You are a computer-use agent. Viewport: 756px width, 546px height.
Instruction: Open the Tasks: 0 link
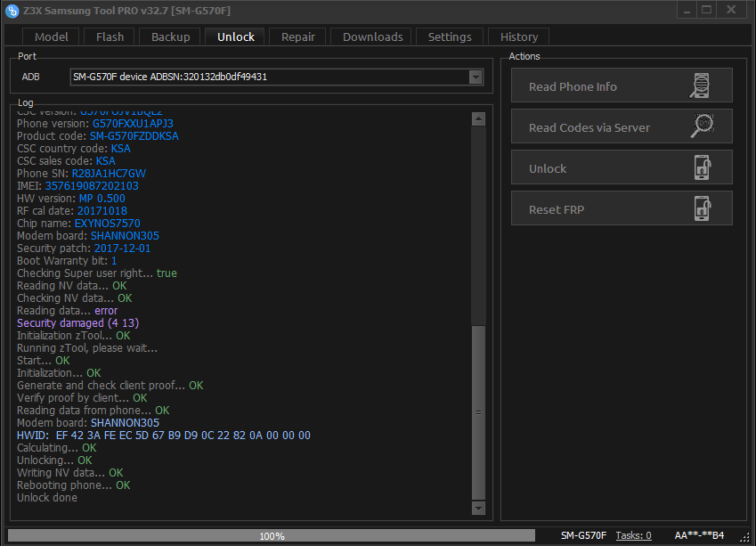pyautogui.click(x=633, y=535)
